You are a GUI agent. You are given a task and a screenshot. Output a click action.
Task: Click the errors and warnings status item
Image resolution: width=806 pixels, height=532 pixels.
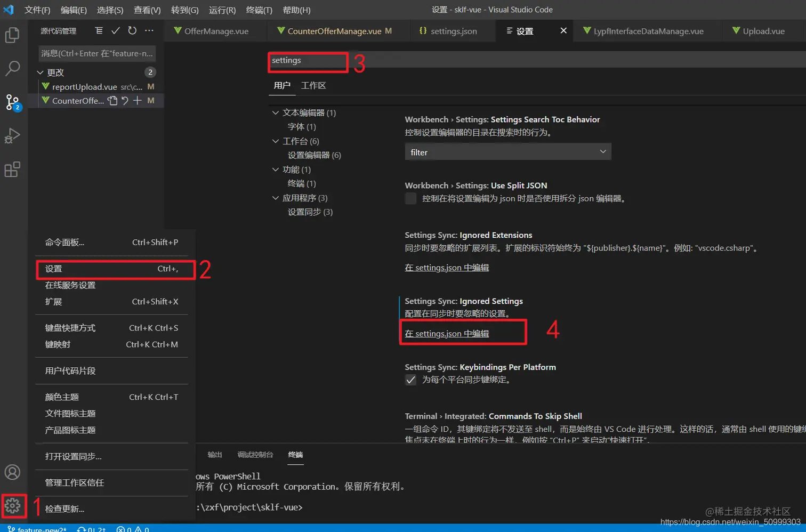point(133,529)
